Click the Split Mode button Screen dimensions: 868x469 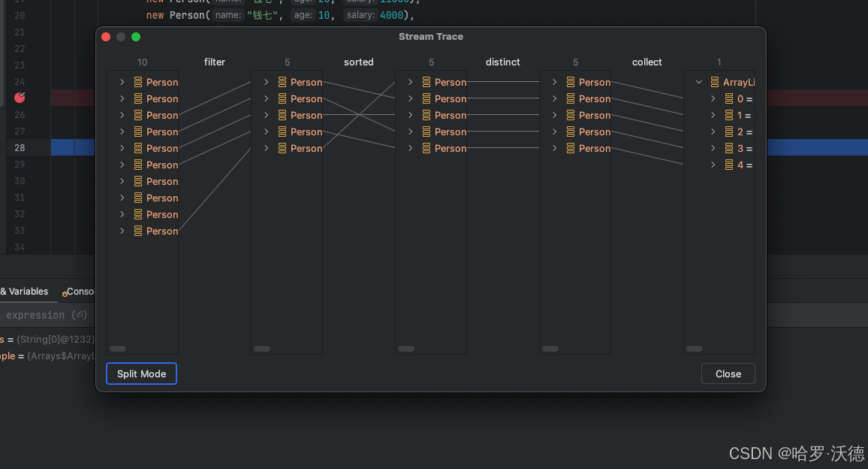(141, 374)
